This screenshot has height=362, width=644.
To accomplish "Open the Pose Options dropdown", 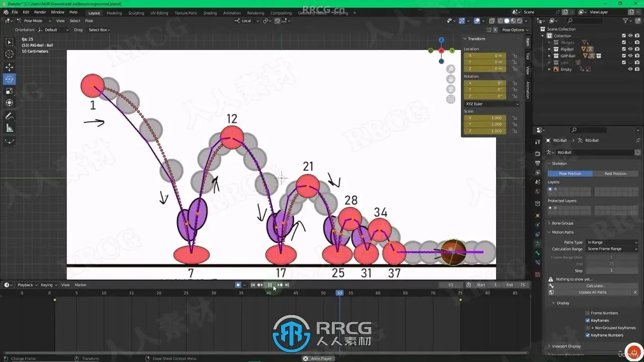I will pos(515,30).
